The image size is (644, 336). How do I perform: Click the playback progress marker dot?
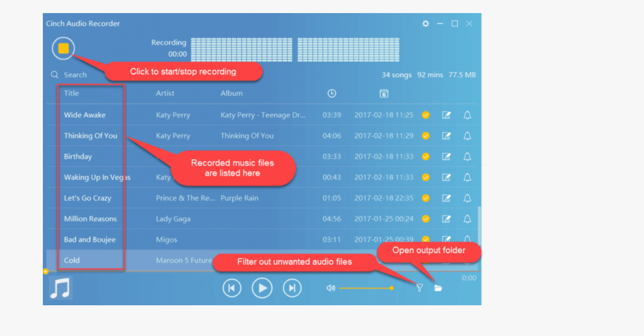tap(45, 272)
